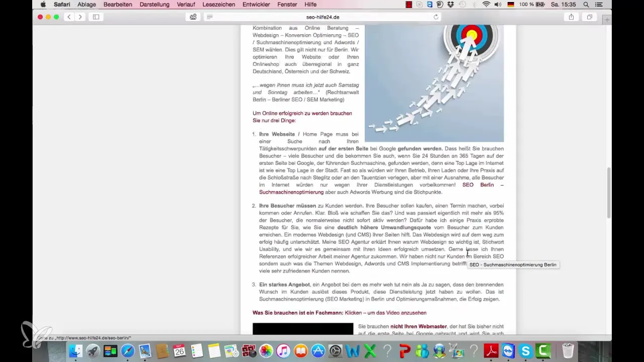Open the German flag input source menu
The width and height of the screenshot is (644, 362).
512,5
